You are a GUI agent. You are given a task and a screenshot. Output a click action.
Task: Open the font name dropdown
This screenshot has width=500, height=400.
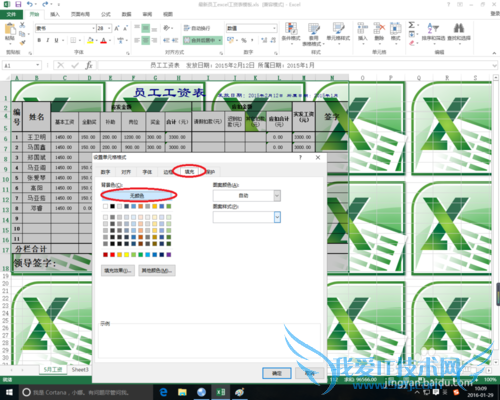93,28
